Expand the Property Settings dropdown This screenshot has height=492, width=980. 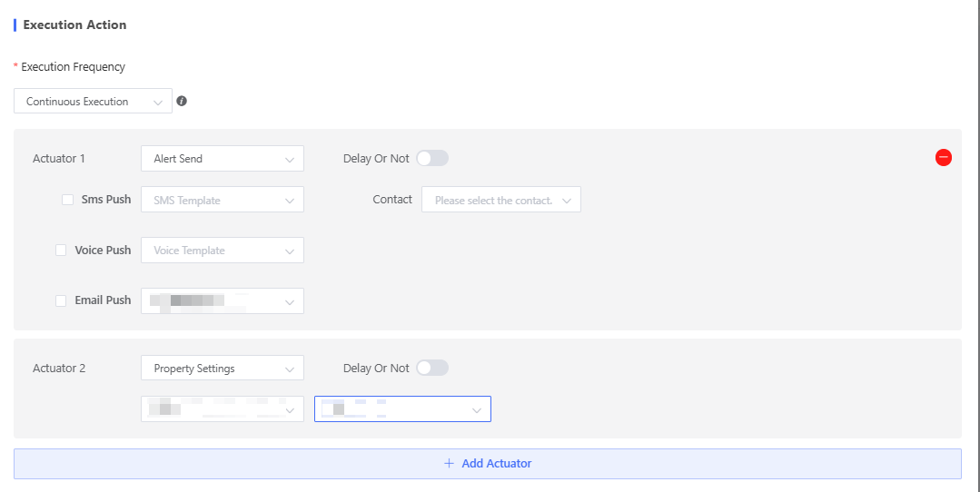[x=222, y=369]
